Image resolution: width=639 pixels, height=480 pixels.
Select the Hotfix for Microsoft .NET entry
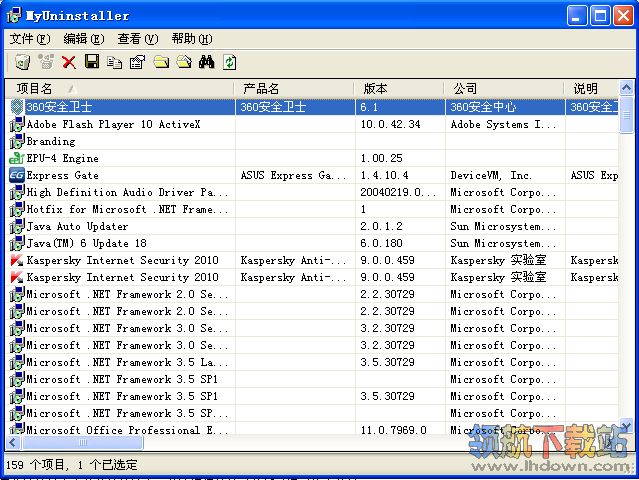coord(127,209)
